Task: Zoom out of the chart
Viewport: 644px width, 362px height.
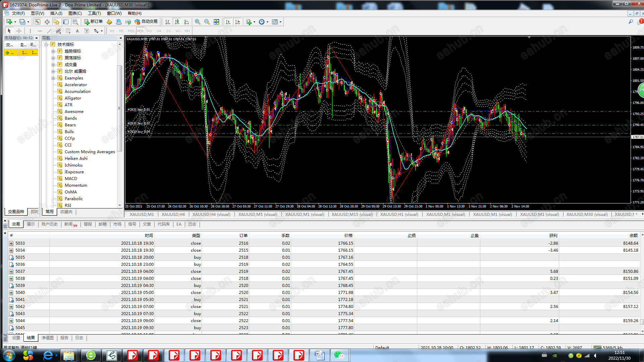Action: [x=207, y=22]
